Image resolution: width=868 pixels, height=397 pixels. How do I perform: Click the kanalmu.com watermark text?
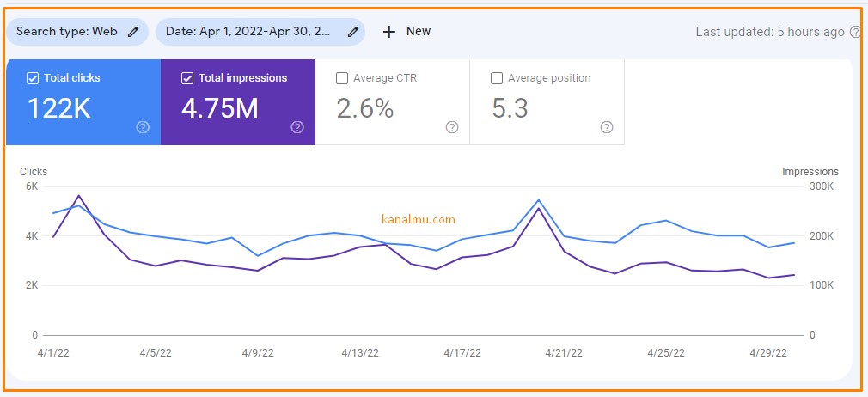pyautogui.click(x=419, y=219)
